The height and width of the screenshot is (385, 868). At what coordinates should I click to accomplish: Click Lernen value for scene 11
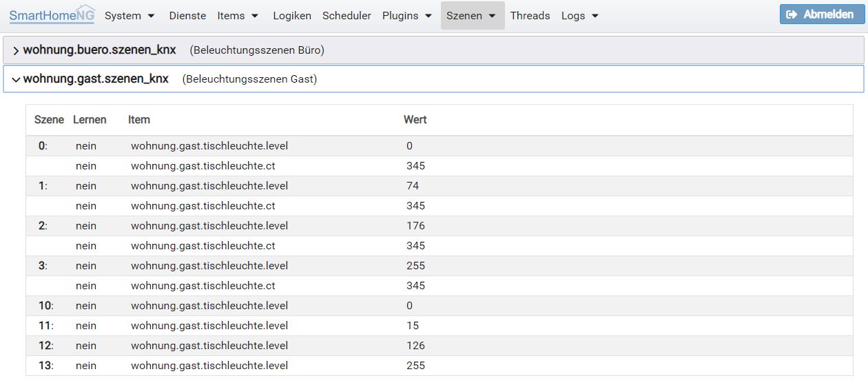point(86,326)
